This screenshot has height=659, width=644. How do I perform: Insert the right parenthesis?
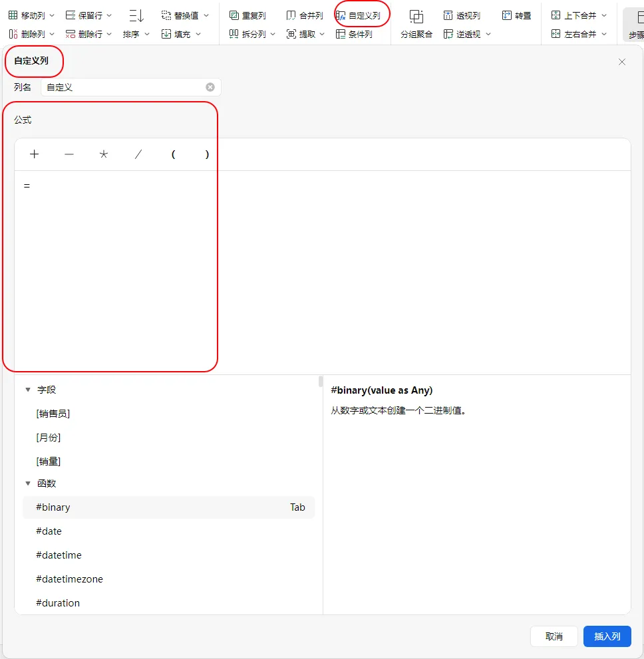tap(207, 154)
